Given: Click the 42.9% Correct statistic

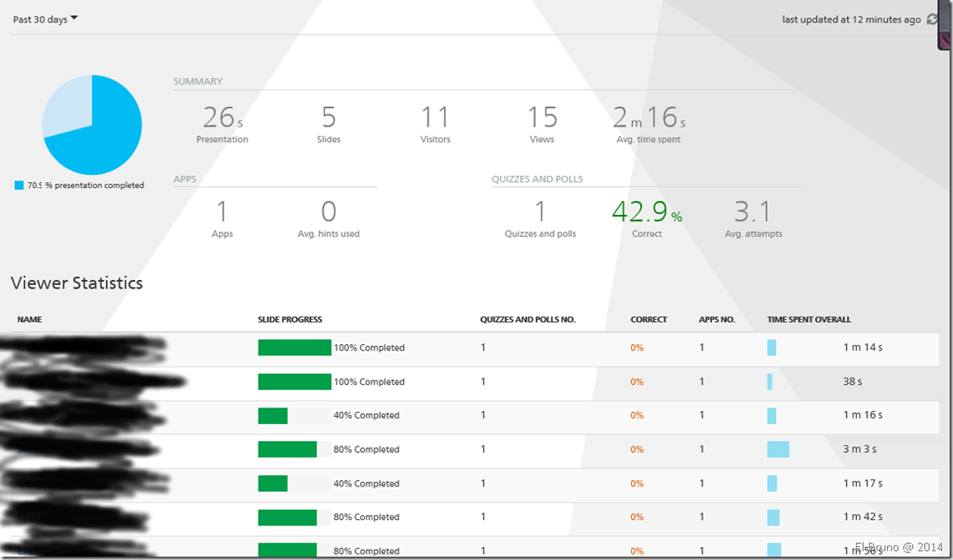Looking at the screenshot, I should tap(647, 212).
